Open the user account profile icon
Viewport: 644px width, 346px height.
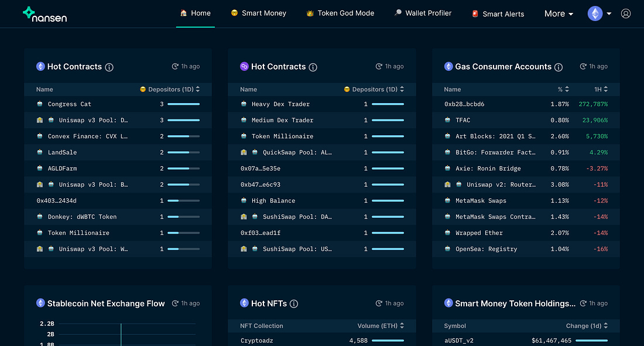click(x=625, y=13)
